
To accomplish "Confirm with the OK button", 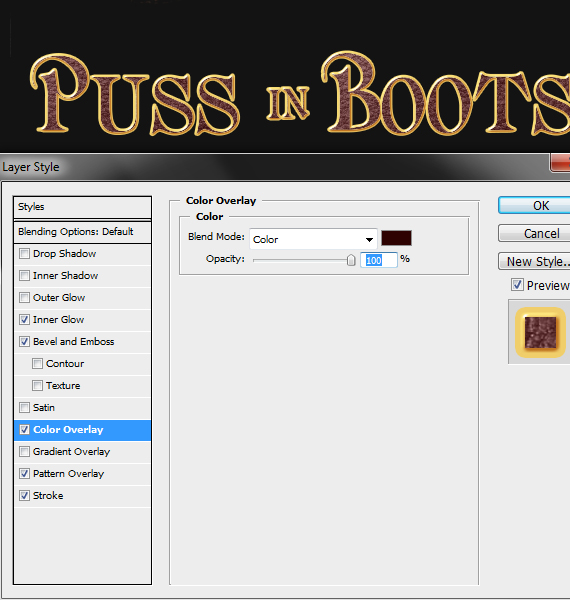I will coord(536,205).
